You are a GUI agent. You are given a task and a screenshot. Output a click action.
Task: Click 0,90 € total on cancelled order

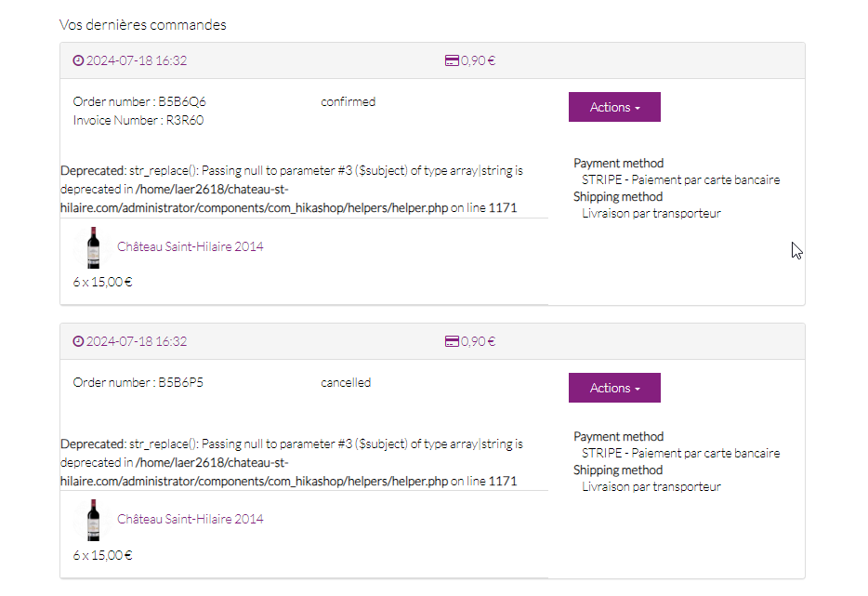(479, 342)
